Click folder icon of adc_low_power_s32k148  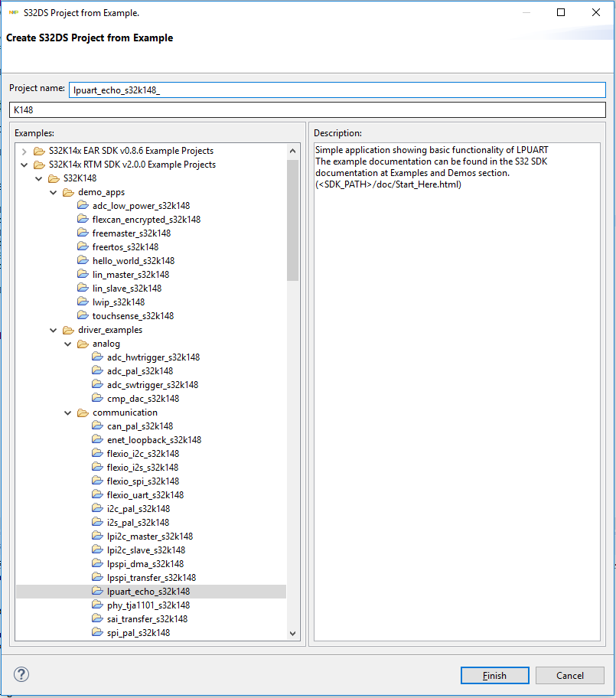tap(83, 205)
